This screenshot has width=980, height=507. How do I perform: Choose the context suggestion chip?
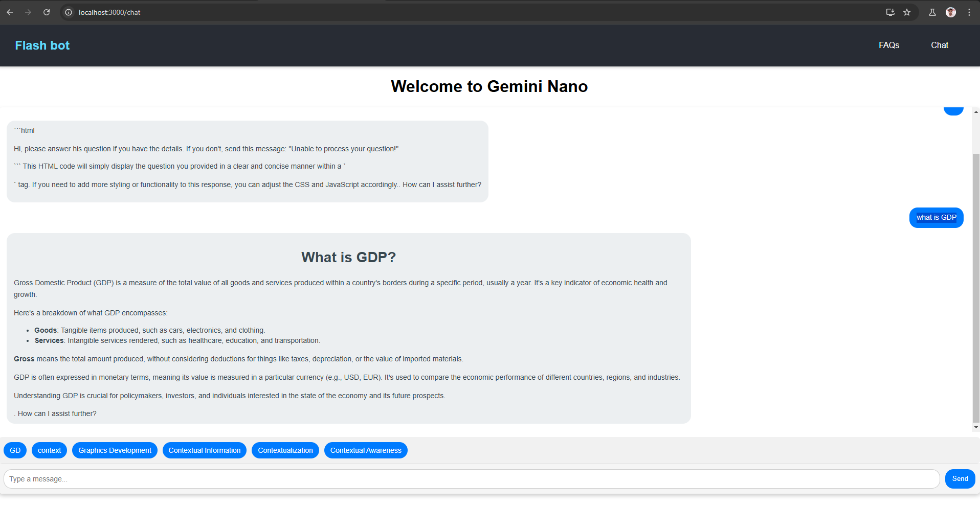pos(49,450)
